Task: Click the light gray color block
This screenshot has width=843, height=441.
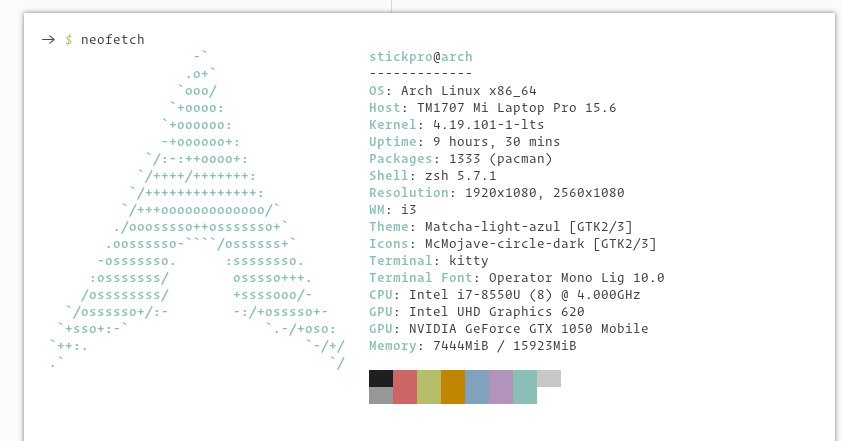Action: pos(549,378)
